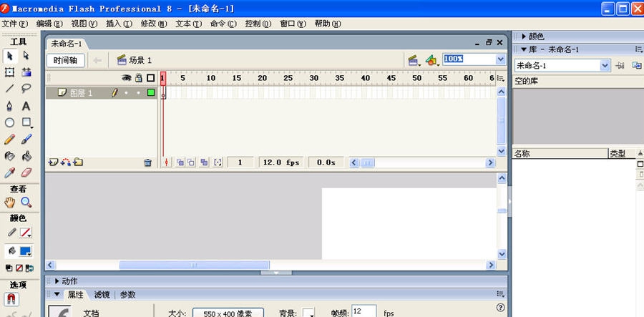
Task: Activate the Hand tool
Action: [9, 202]
